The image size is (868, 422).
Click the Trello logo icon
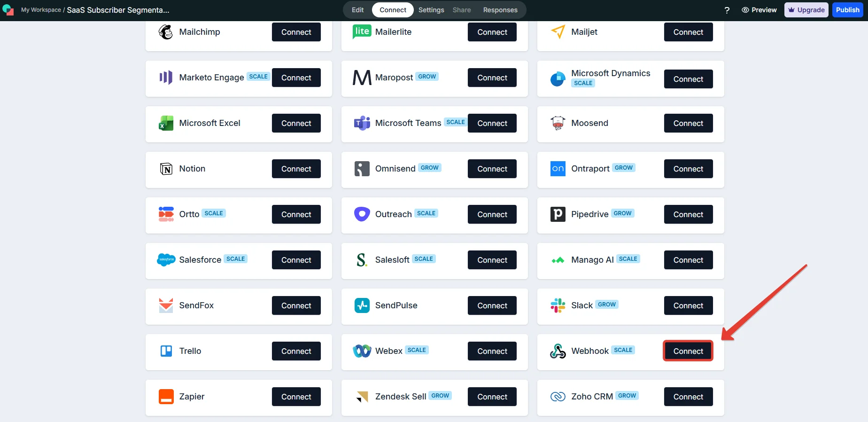point(166,351)
